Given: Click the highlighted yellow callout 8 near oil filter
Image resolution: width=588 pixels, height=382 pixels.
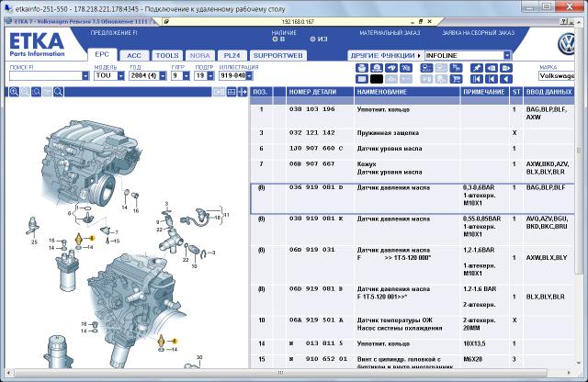Looking at the screenshot, I should tap(92, 238).
